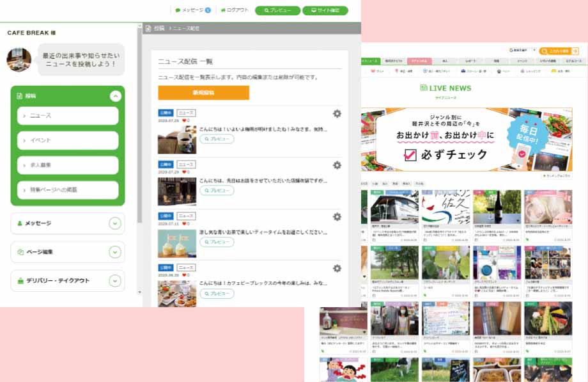The height and width of the screenshot is (382, 588).
Task: Click the ログアウト link
Action: pyautogui.click(x=235, y=10)
